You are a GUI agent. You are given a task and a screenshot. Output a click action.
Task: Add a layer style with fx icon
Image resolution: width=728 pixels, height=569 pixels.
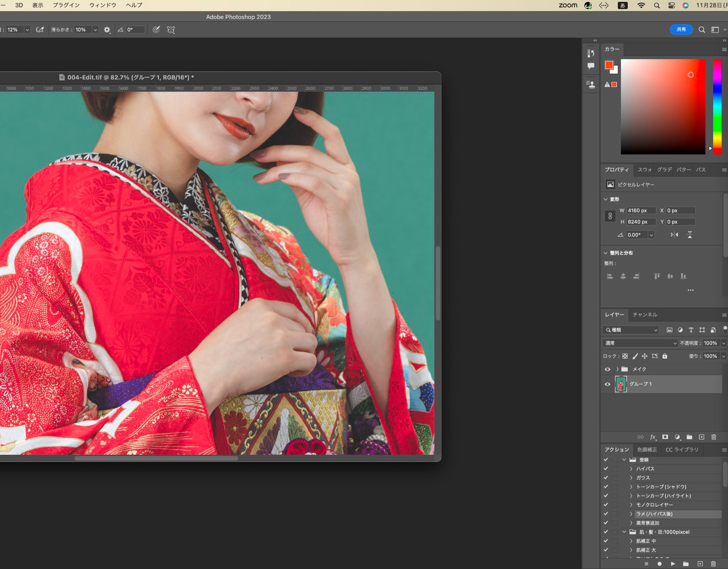(x=653, y=437)
